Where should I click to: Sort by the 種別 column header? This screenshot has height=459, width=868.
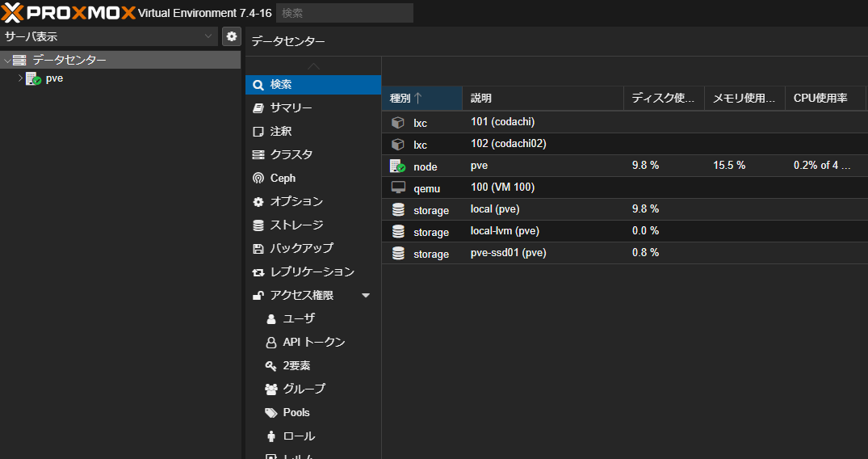click(x=421, y=98)
